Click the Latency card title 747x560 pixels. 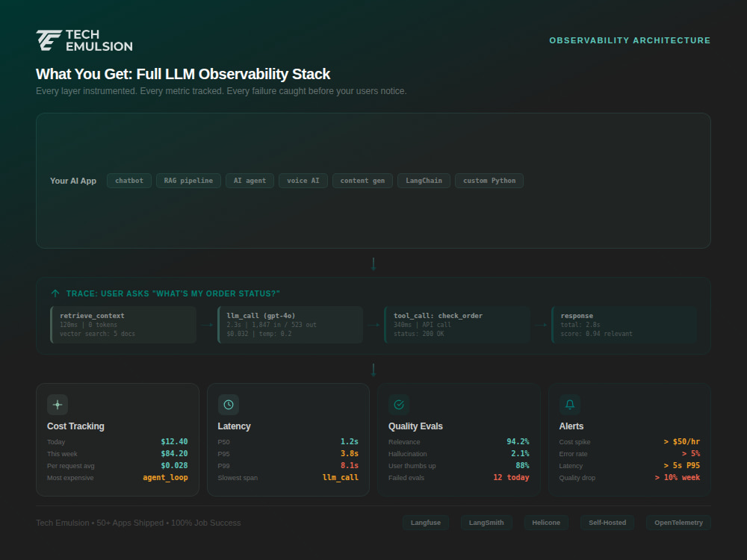[x=234, y=426]
